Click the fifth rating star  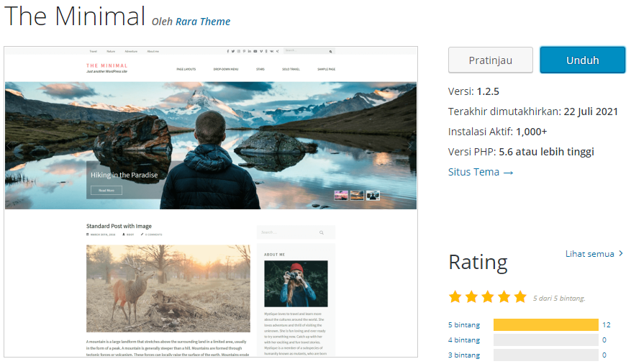coord(520,297)
